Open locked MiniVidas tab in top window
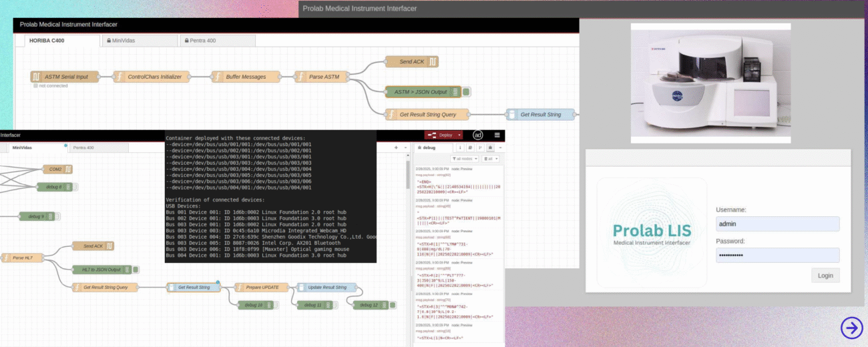Viewport: 868px width, 347px height. [139, 41]
